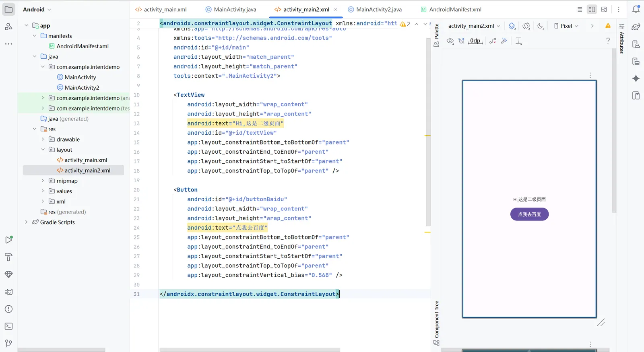
Task: Open the Notifications bell
Action: 636,9
